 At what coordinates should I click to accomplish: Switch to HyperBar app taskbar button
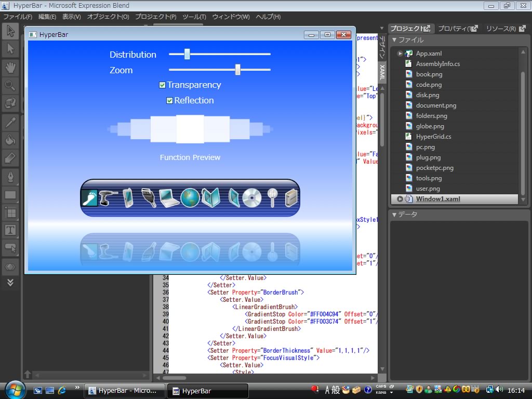coord(208,391)
